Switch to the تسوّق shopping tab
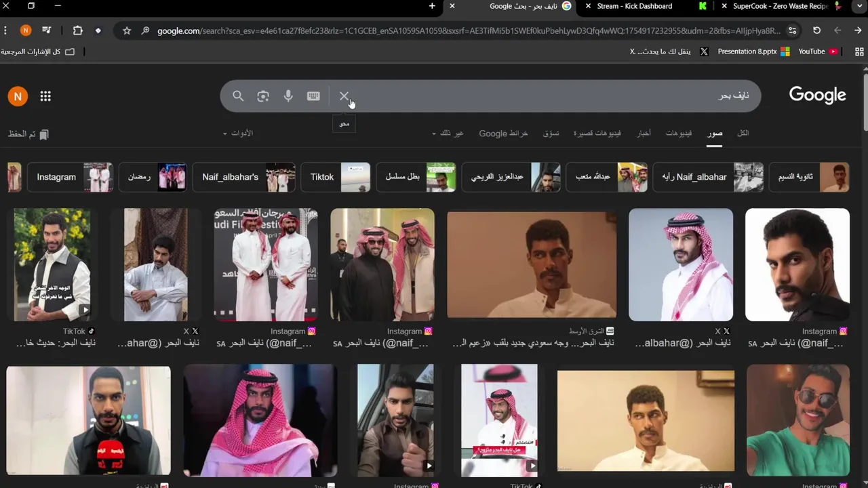 (551, 134)
